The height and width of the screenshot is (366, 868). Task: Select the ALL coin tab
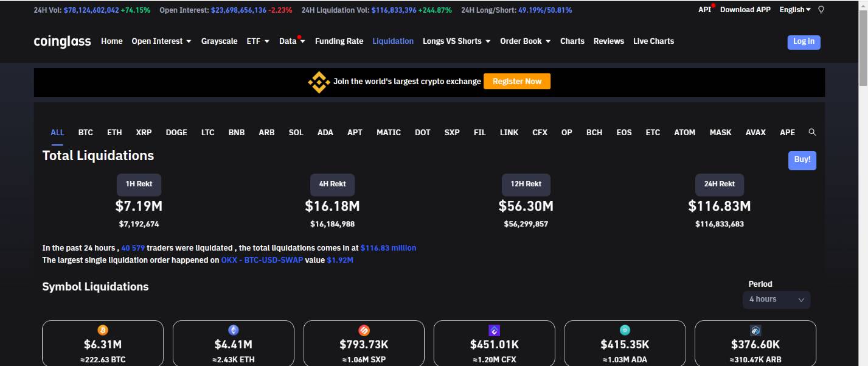pyautogui.click(x=57, y=132)
